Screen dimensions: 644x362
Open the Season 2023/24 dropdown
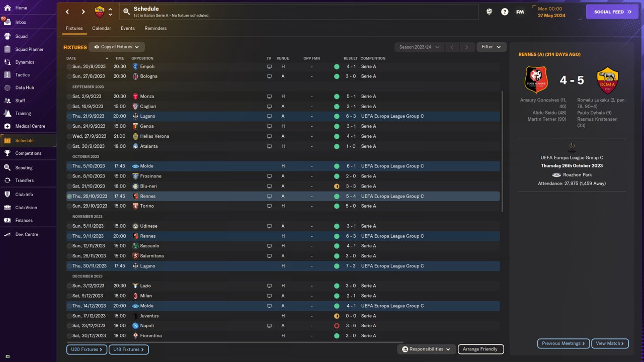[x=419, y=47]
